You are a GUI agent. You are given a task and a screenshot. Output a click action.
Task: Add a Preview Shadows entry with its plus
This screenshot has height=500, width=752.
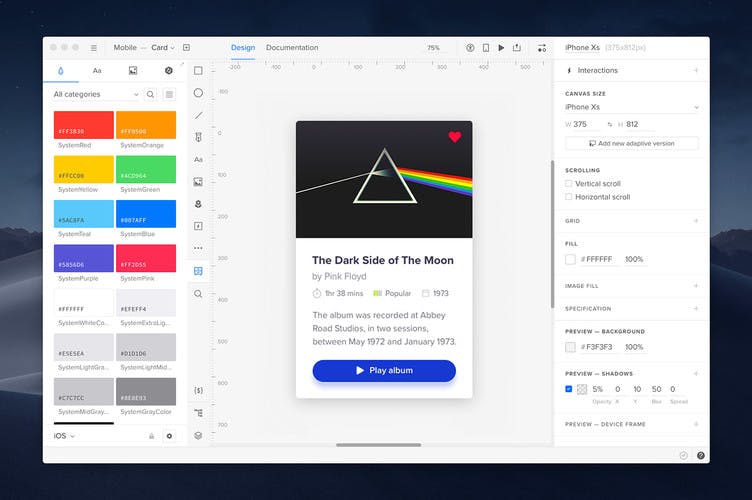click(x=696, y=373)
